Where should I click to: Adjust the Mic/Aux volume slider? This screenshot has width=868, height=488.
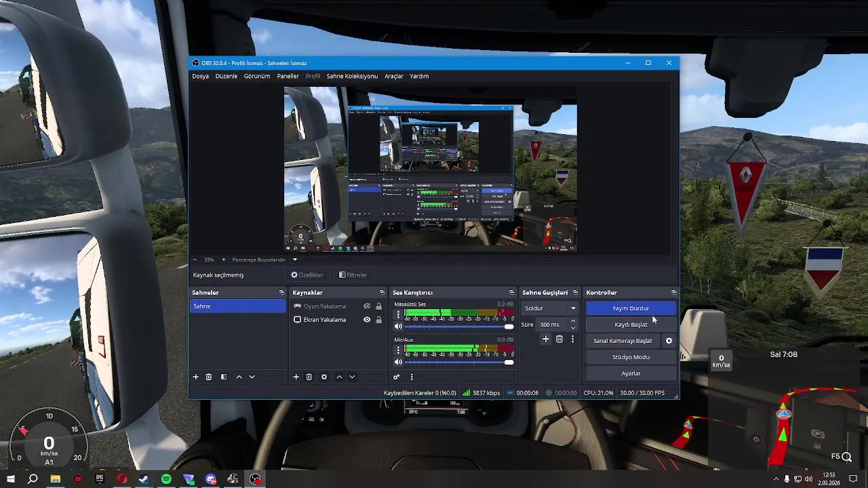(460, 362)
